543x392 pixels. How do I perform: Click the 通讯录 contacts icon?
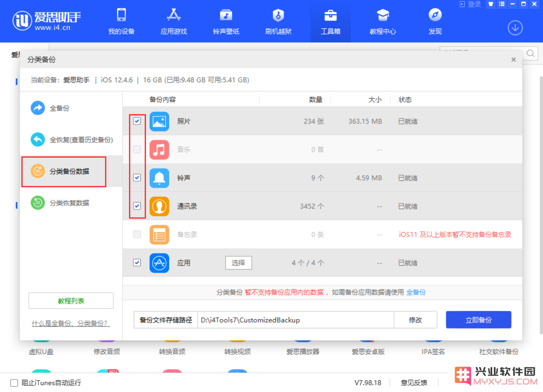click(160, 206)
